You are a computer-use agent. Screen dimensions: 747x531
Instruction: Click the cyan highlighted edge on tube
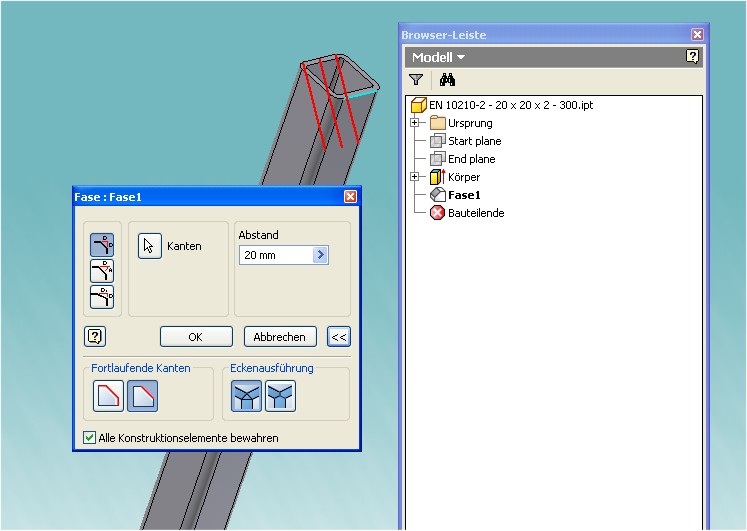click(x=362, y=93)
